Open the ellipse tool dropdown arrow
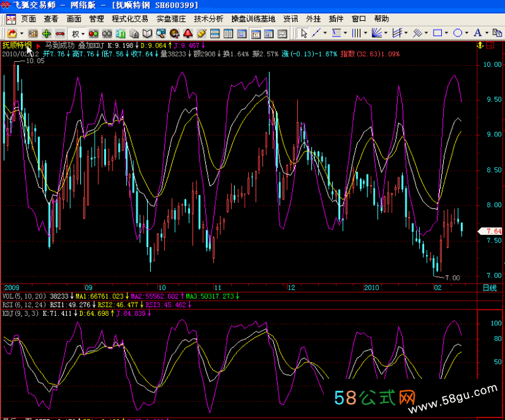Screen dimensions: 505x420 pyautogui.click(x=466, y=33)
